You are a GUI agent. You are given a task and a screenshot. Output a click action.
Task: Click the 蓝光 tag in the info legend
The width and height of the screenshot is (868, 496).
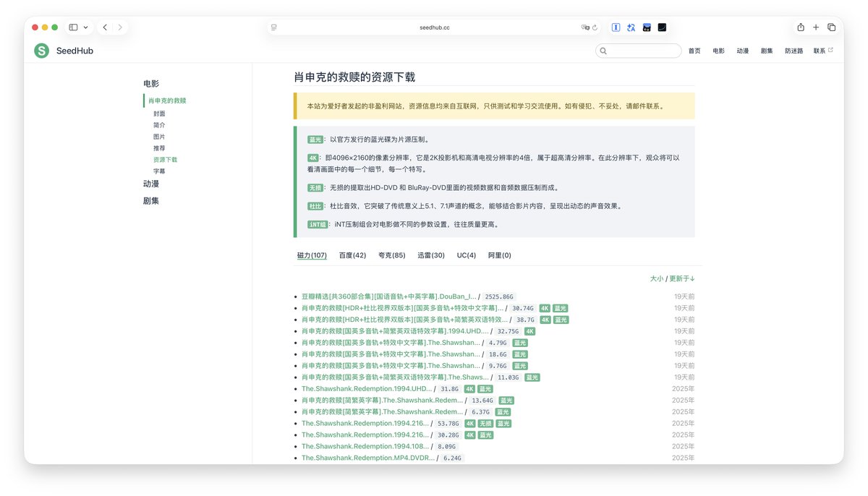pos(315,140)
